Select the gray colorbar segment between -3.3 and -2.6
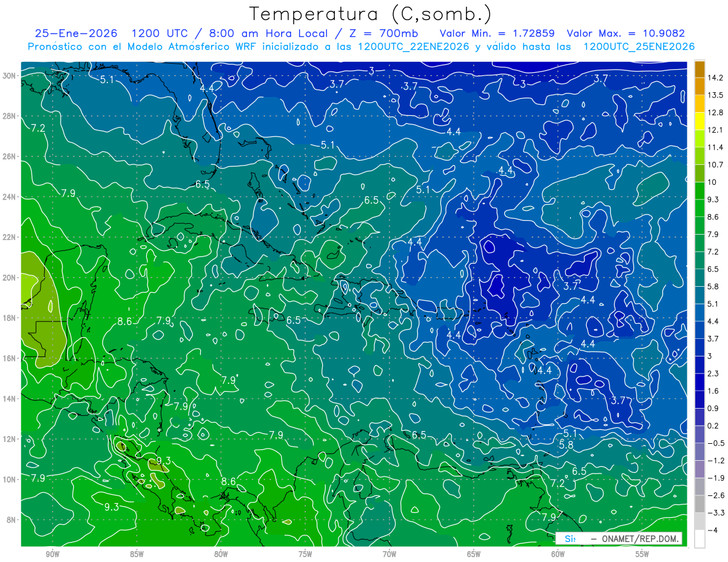This screenshot has height=562, width=728. pyautogui.click(x=699, y=504)
